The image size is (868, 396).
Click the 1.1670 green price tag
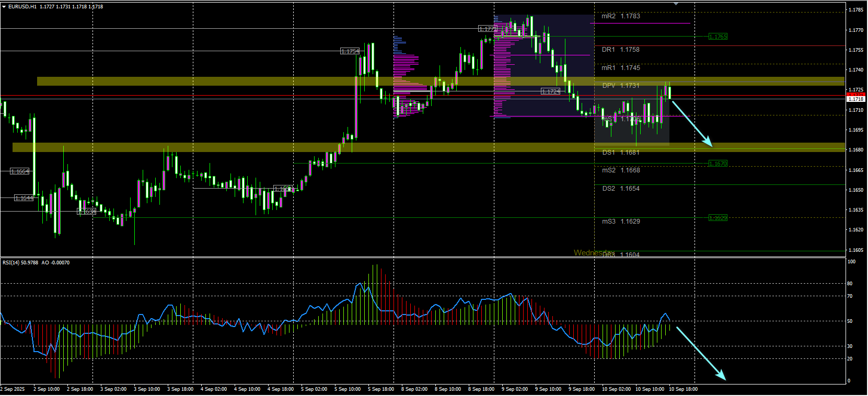(x=717, y=164)
